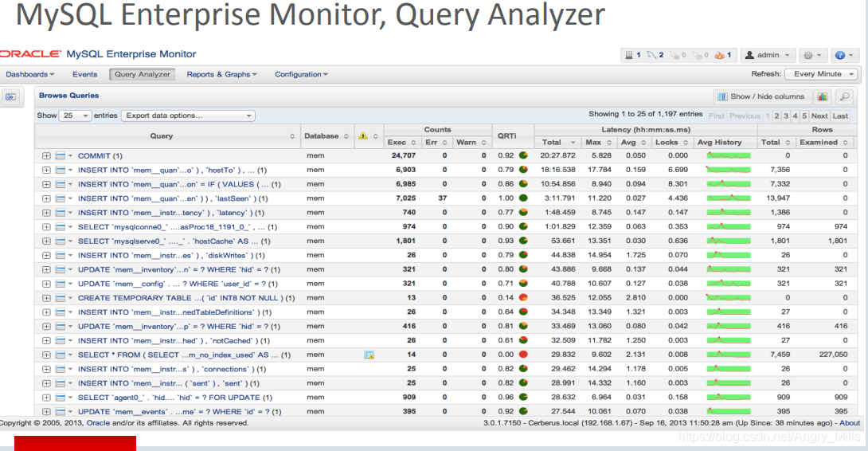Open the graph display icon beside Show / hide columns
The height and width of the screenshot is (451, 868).
[823, 96]
